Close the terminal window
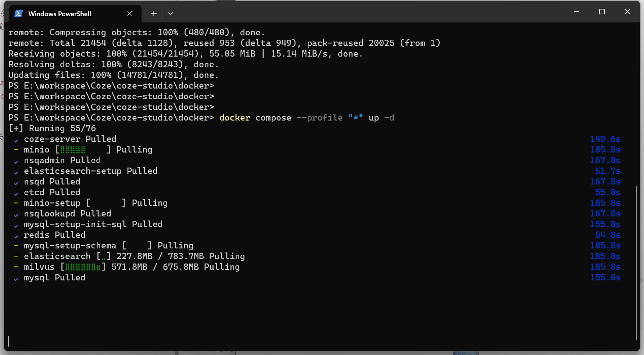644x355 pixels. coord(627,12)
